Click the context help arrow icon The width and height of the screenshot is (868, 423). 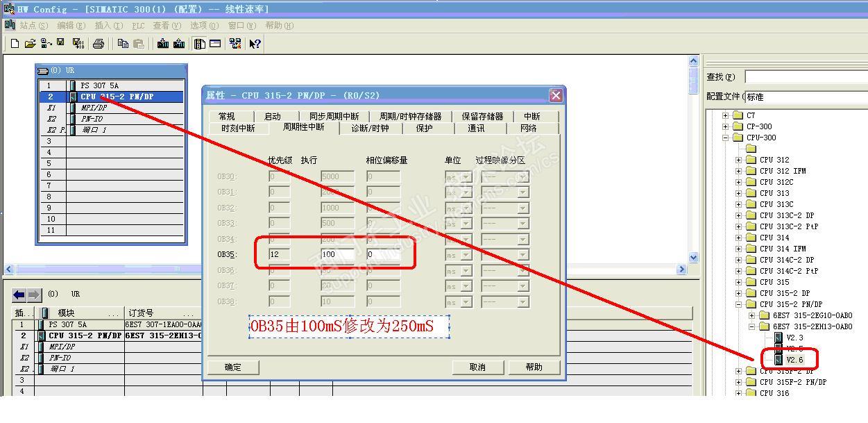(x=255, y=44)
